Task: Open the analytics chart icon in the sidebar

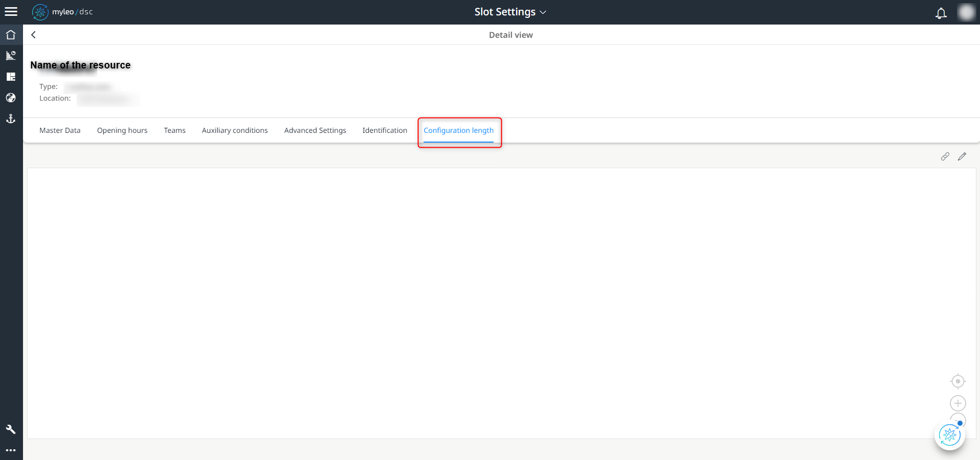Action: click(x=11, y=55)
